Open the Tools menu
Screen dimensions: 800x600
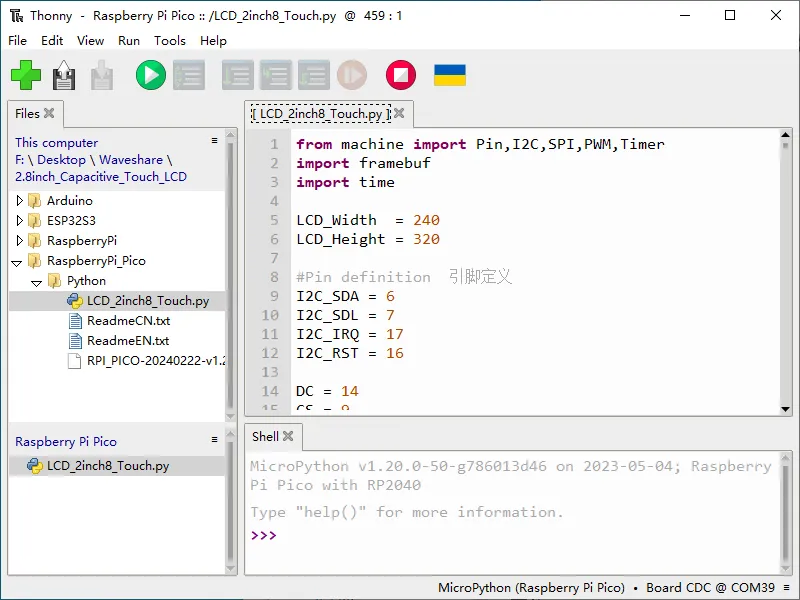170,41
